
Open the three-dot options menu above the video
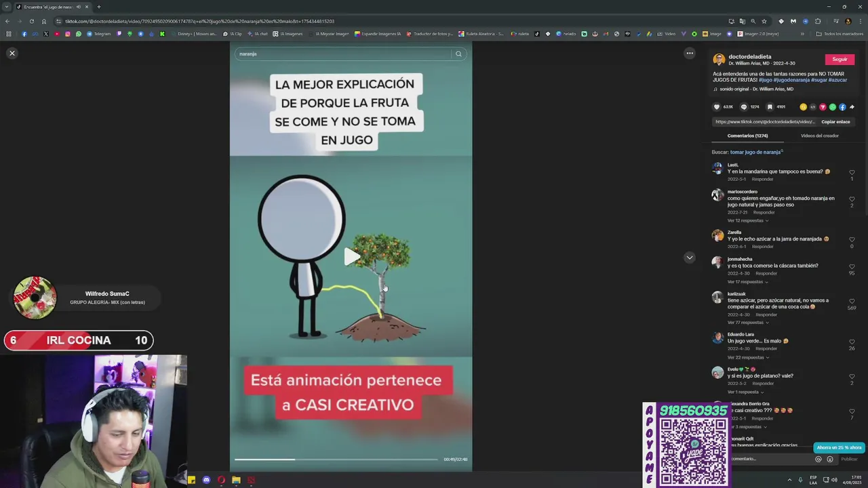(690, 53)
